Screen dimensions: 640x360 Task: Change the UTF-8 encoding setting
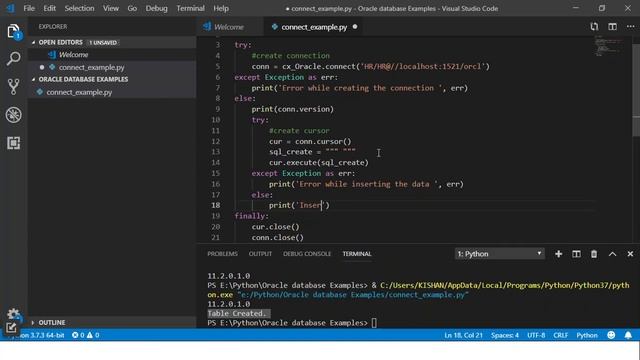[536, 335]
